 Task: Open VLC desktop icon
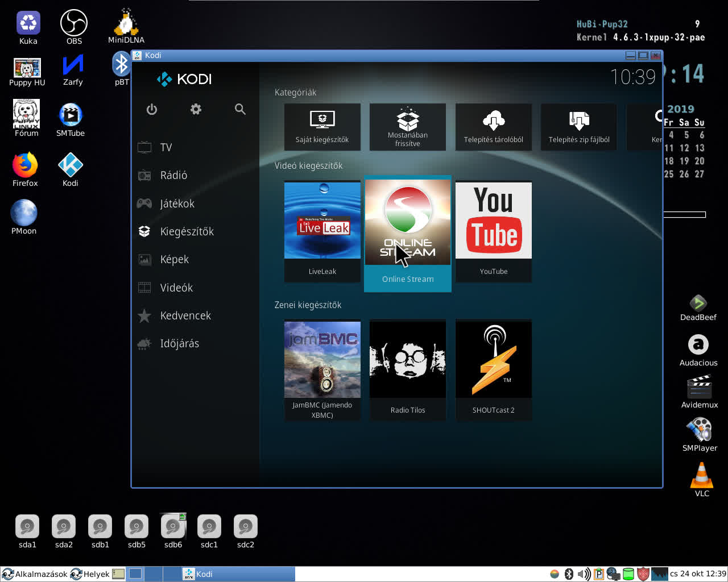tap(702, 479)
